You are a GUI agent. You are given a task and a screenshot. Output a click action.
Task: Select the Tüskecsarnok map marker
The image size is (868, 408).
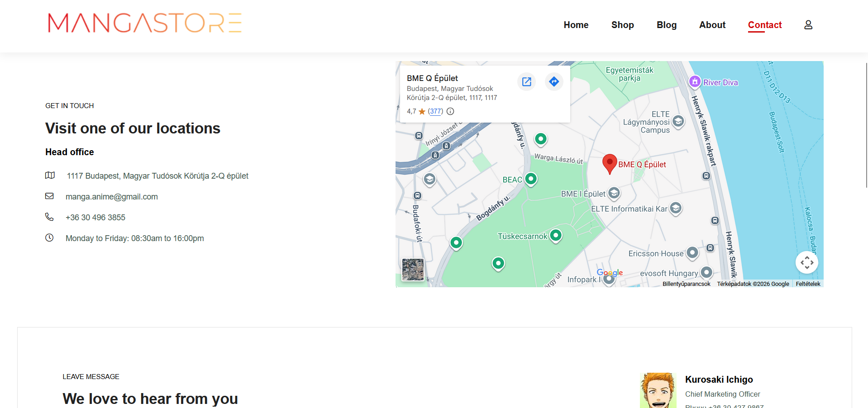pos(556,235)
